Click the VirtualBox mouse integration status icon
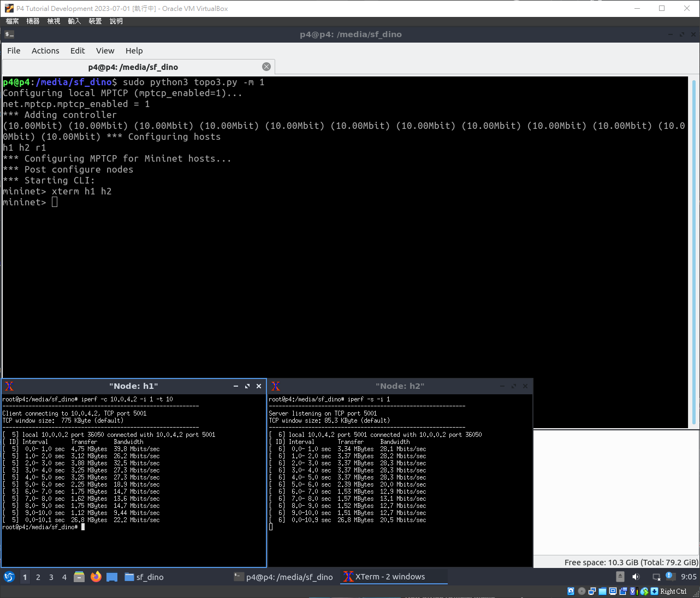The height and width of the screenshot is (598, 700). [x=644, y=591]
